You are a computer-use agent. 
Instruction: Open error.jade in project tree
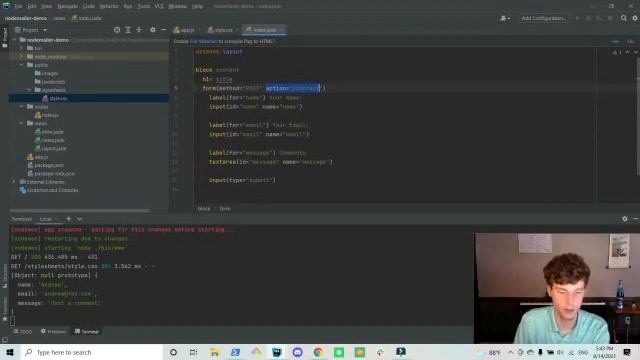click(x=49, y=132)
